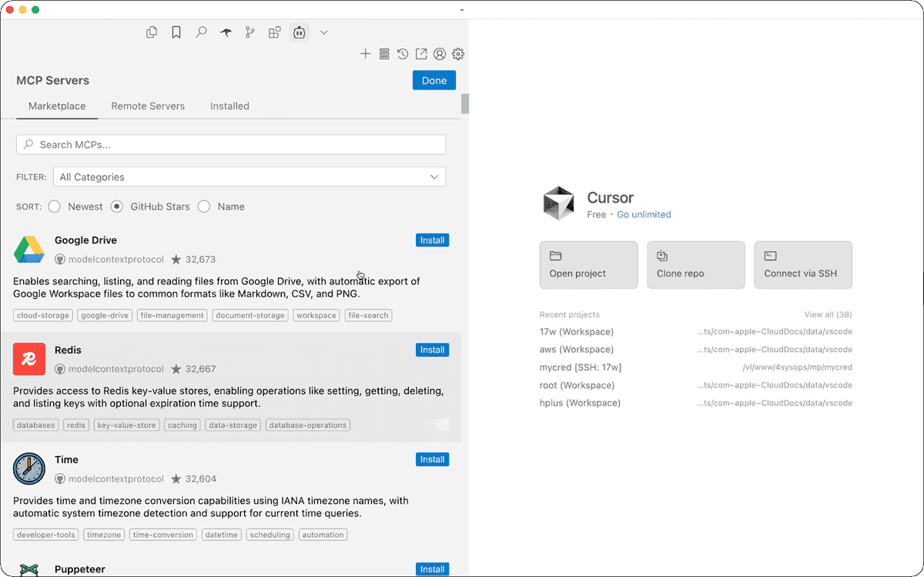Select the Name sort radio button
The height and width of the screenshot is (577, 924).
[x=204, y=206]
